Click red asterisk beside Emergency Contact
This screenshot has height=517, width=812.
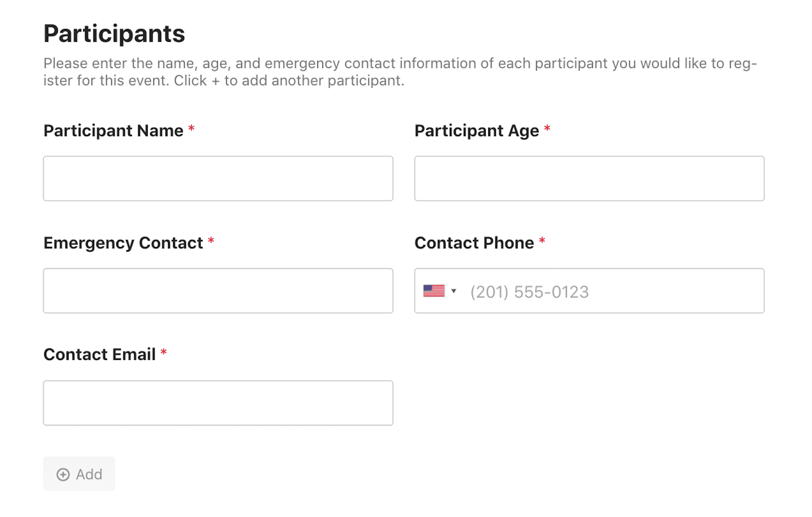click(x=211, y=240)
